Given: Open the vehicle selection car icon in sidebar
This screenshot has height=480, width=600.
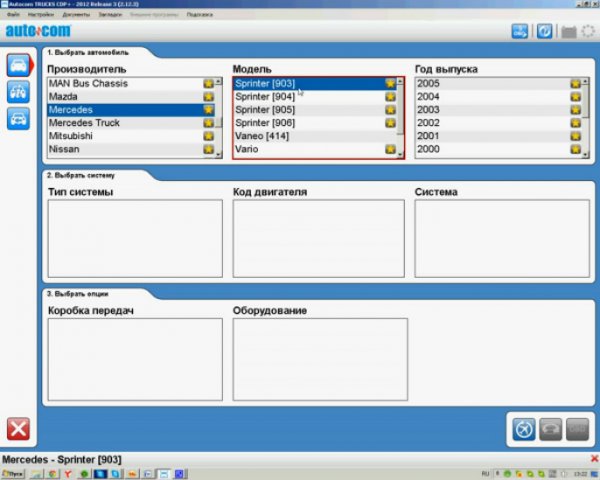Looking at the screenshot, I should click(18, 65).
